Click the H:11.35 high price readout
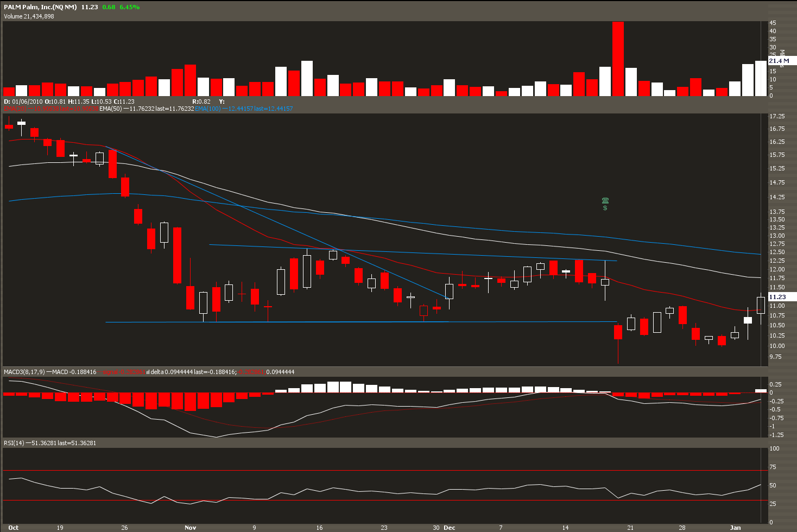Viewport: 797px width, 532px height. point(79,102)
